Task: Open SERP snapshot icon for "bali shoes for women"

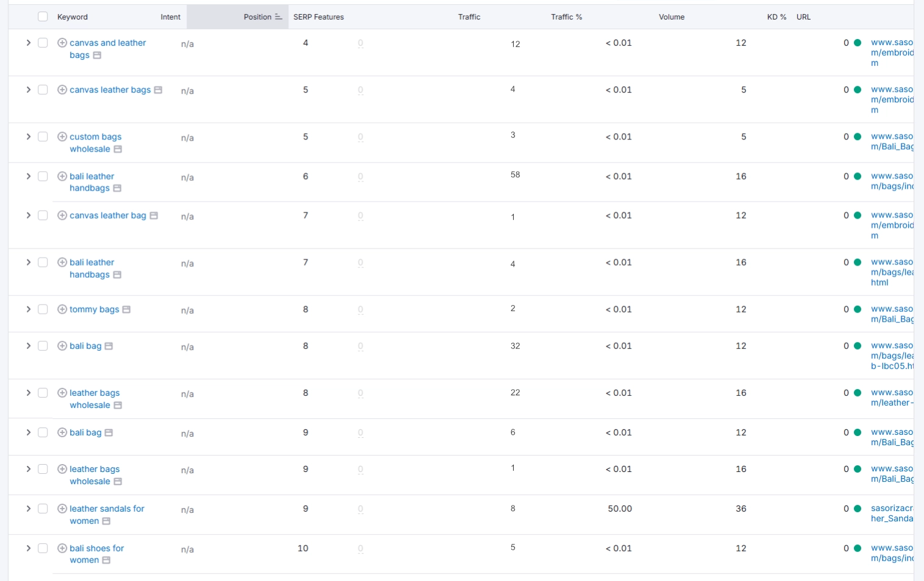Action: (106, 560)
